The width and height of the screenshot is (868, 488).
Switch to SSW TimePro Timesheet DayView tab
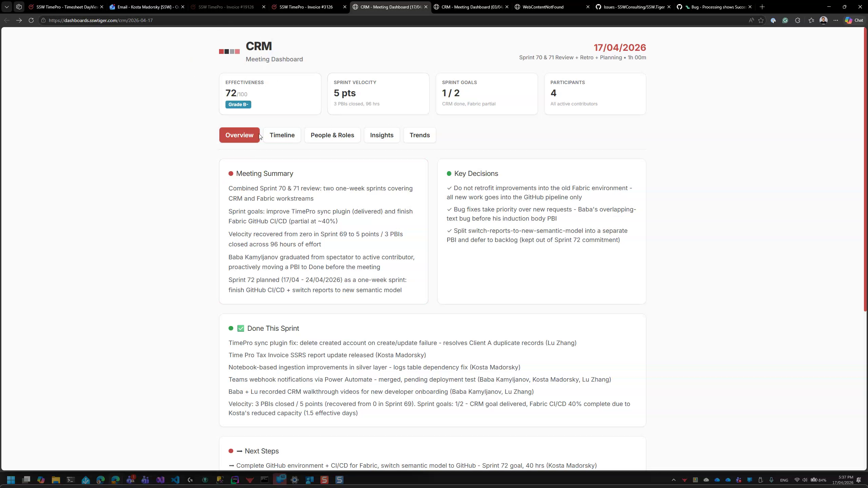coord(66,7)
